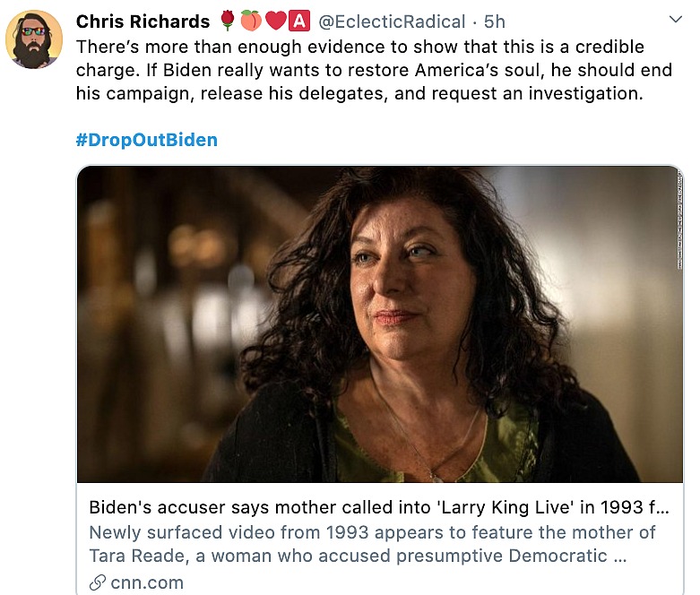Click the article description about Tara Reade
The image size is (700, 595).
372,544
